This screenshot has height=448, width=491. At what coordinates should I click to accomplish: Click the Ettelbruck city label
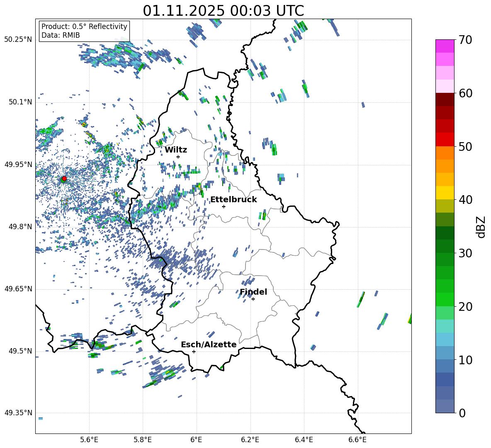[x=233, y=200]
